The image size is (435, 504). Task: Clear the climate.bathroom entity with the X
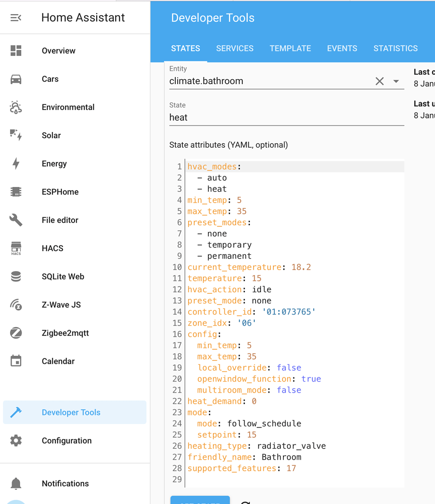coord(380,81)
